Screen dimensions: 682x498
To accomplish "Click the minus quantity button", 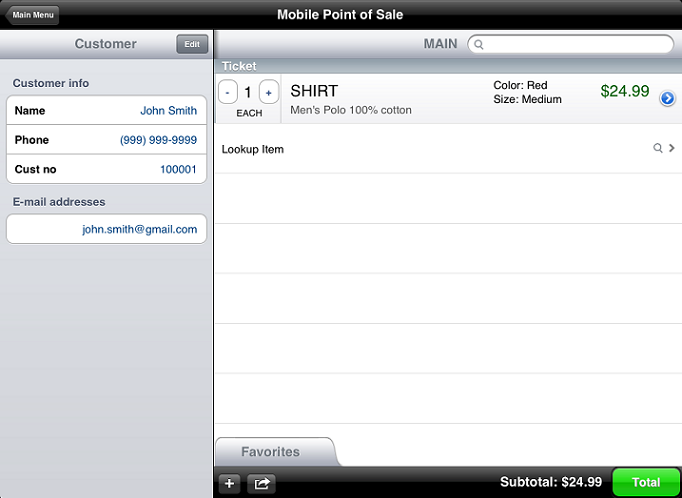I will point(228,92).
